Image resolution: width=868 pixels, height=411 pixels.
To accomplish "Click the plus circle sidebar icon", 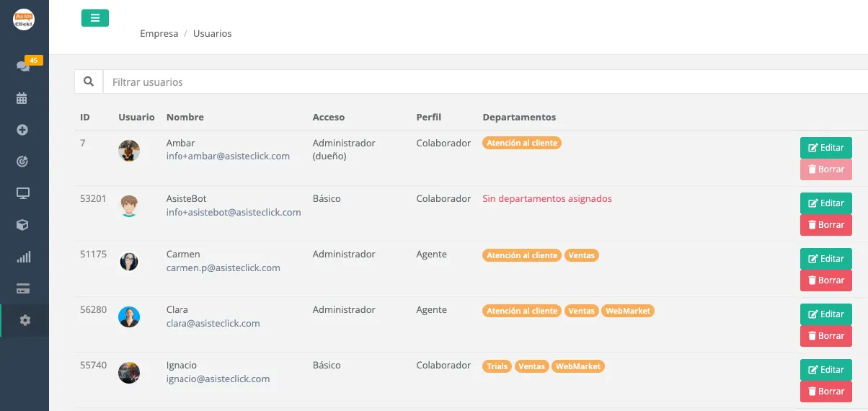I will point(22,130).
